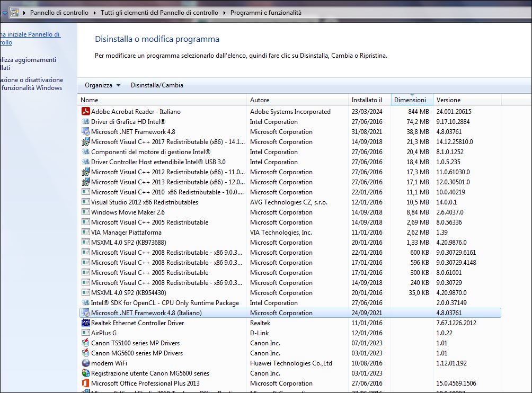Screen dimensions: 532x393
Task: Click install date 10/08/2016
Action: pos(367,363)
